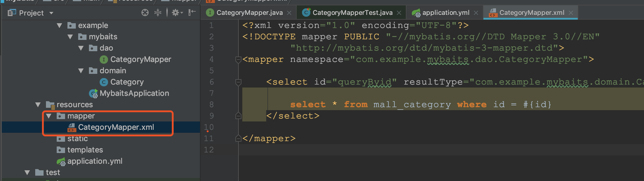Viewport: 644px width, 181px height.
Task: Collapse the example folder
Action: point(59,26)
